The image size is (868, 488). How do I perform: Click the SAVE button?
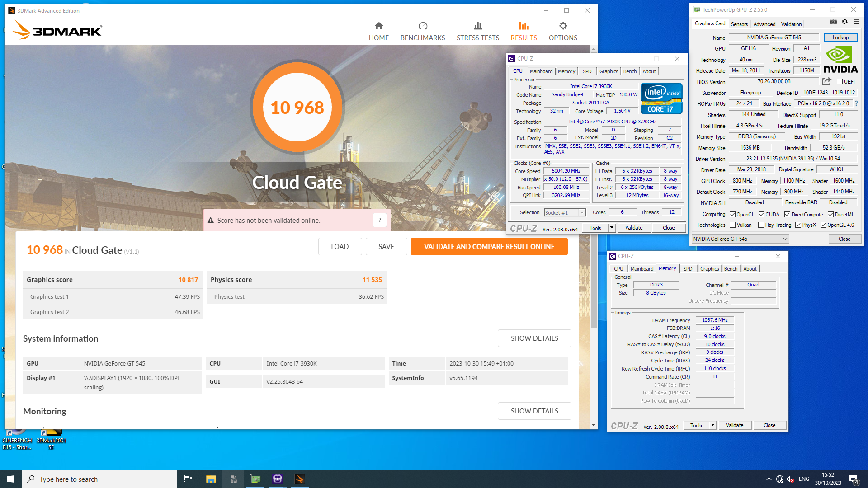387,247
